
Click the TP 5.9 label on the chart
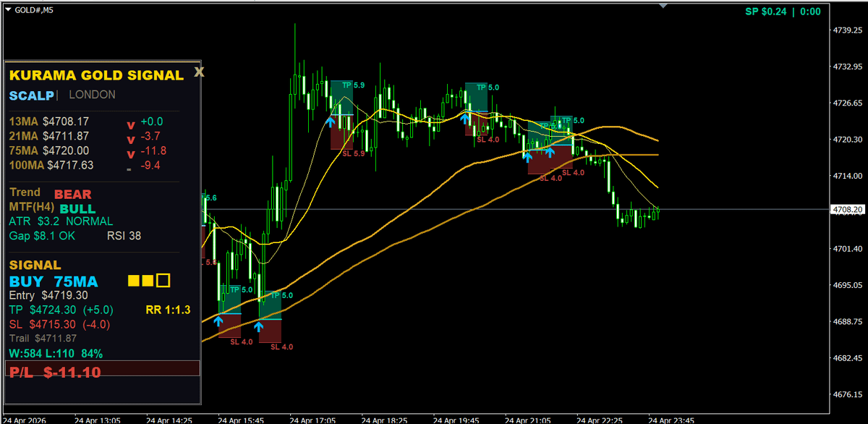coord(354,85)
